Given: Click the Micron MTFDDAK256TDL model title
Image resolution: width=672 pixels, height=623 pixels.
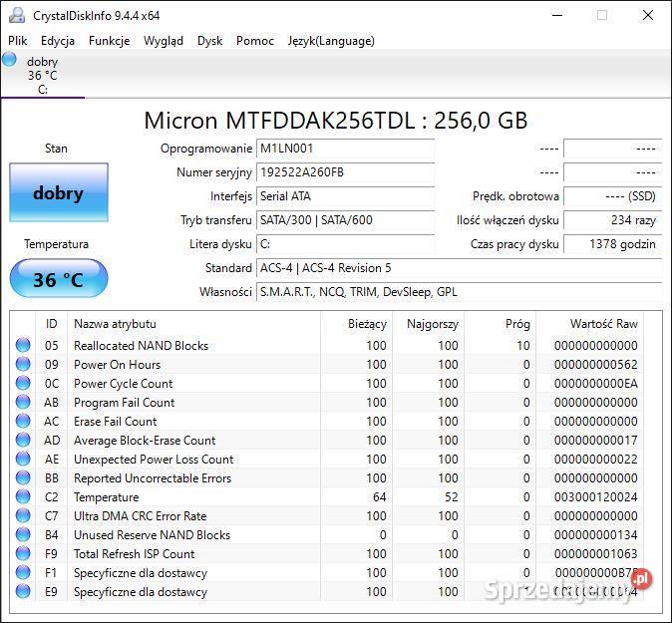Looking at the screenshot, I should 336,121.
